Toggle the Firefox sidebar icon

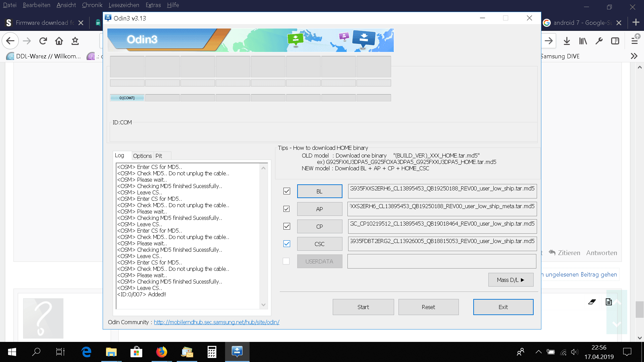[x=615, y=41]
